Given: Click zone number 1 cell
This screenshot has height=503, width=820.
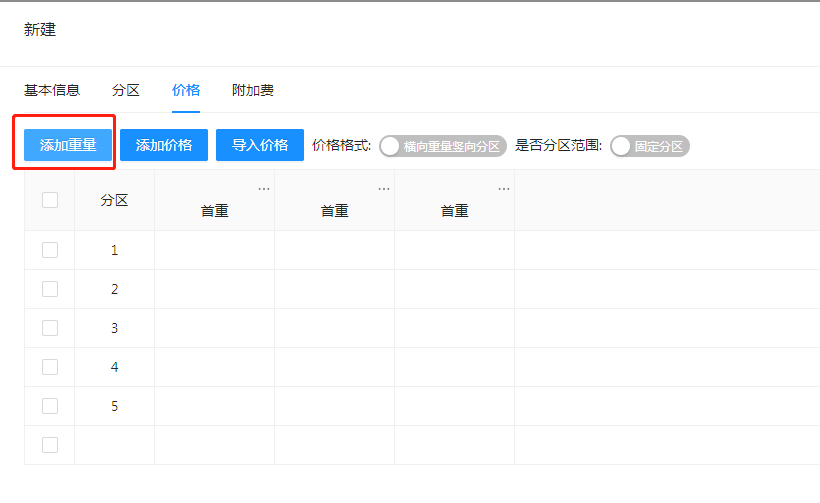Looking at the screenshot, I should pyautogui.click(x=115, y=250).
